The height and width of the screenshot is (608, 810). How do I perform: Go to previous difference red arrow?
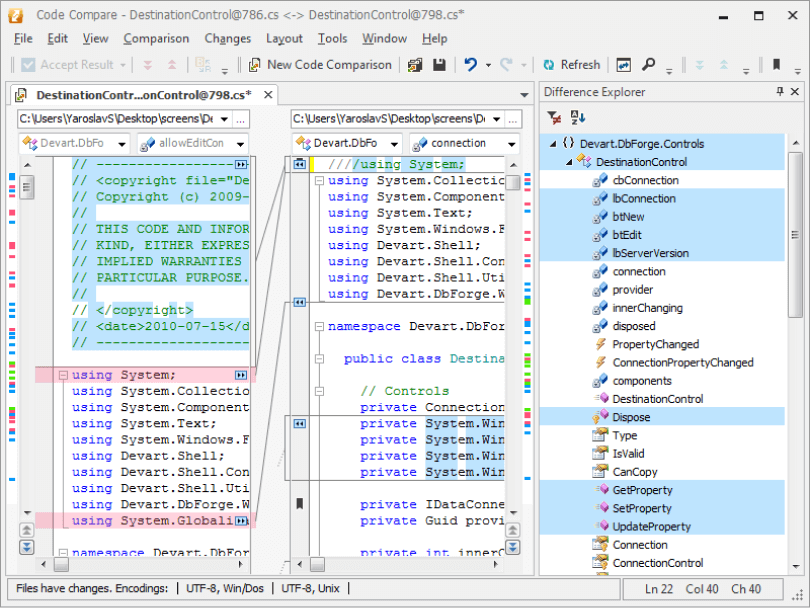(x=172, y=65)
